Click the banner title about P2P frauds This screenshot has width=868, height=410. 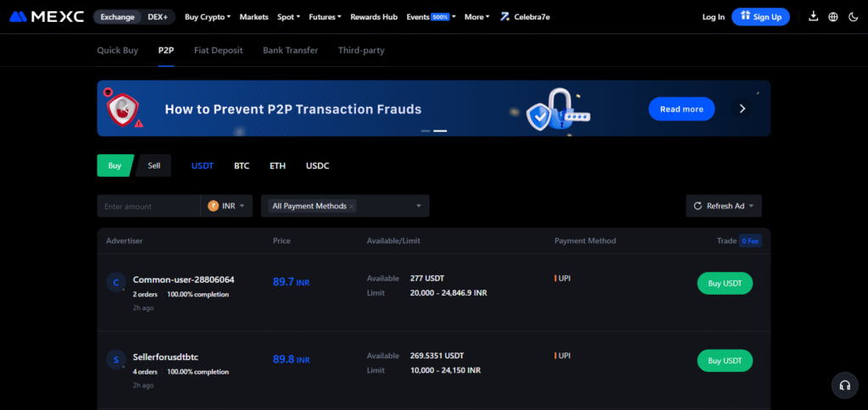(x=292, y=109)
